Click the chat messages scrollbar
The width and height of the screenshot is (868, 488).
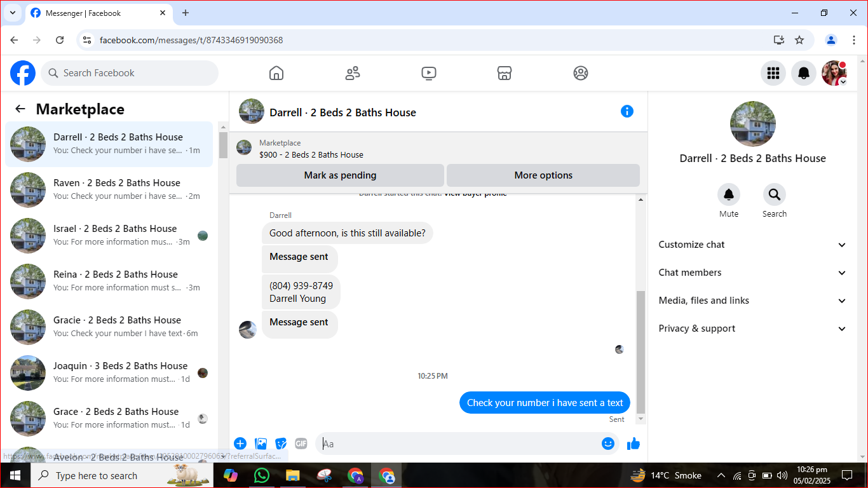641,351
